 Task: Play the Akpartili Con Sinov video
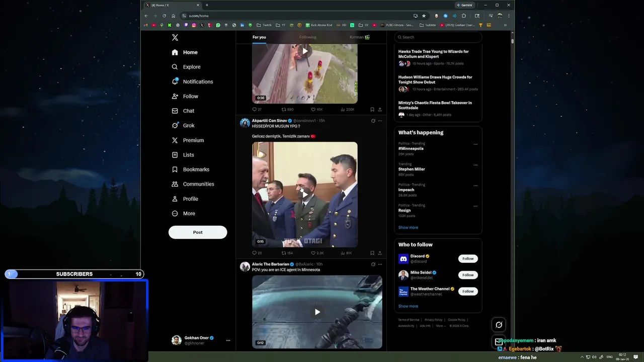click(x=304, y=195)
